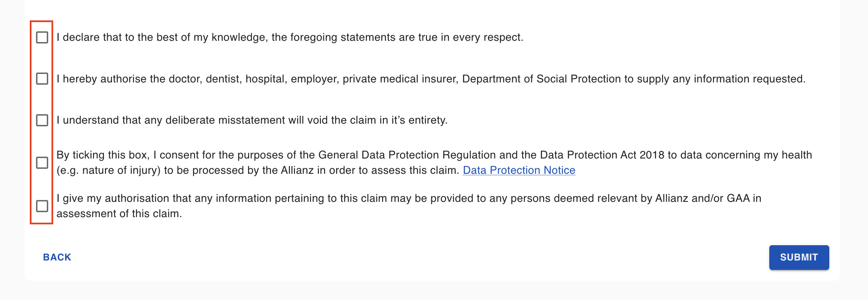Enable the deliberate misstatement acknowledgement checkbox

[x=42, y=120]
